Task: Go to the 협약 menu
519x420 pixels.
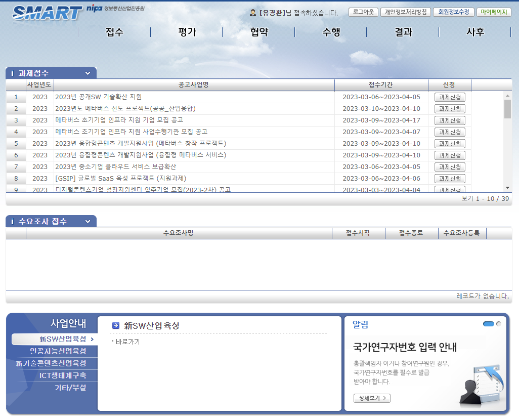Action: (x=259, y=32)
